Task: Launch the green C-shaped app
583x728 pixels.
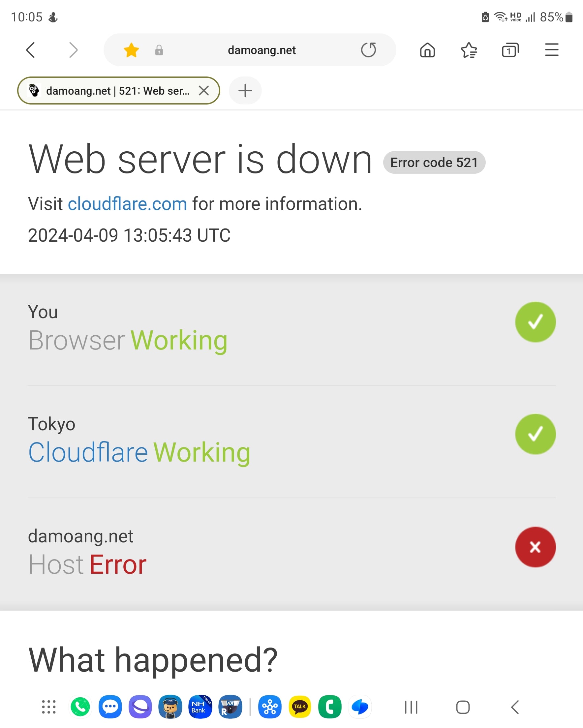Action: (x=330, y=707)
